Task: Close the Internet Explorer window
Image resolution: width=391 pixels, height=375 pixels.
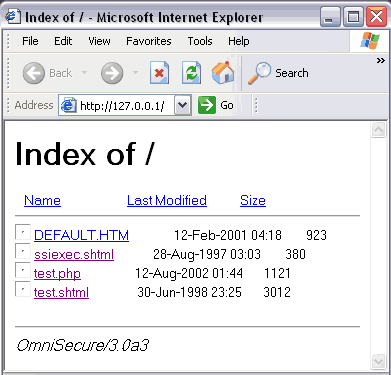Action: [376, 16]
